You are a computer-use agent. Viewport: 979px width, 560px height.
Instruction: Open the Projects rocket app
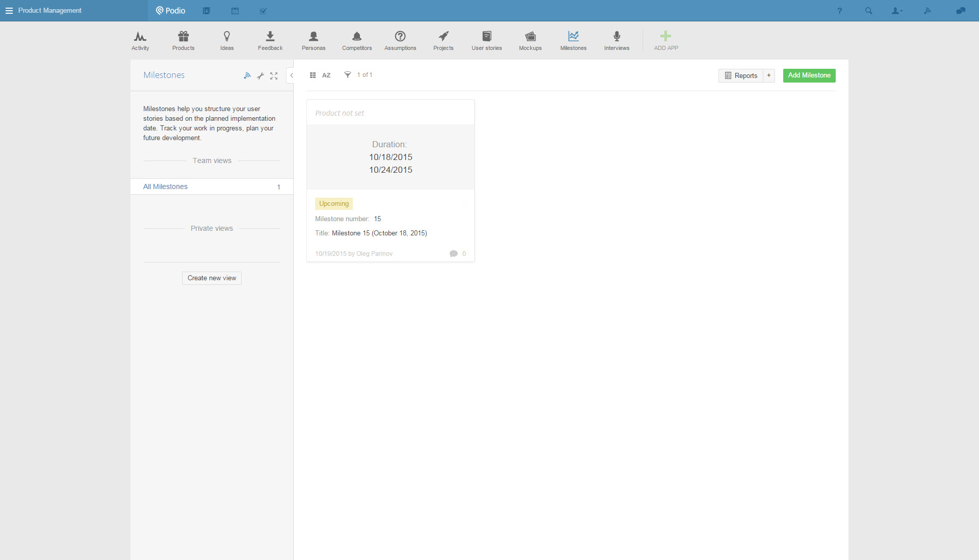click(443, 40)
